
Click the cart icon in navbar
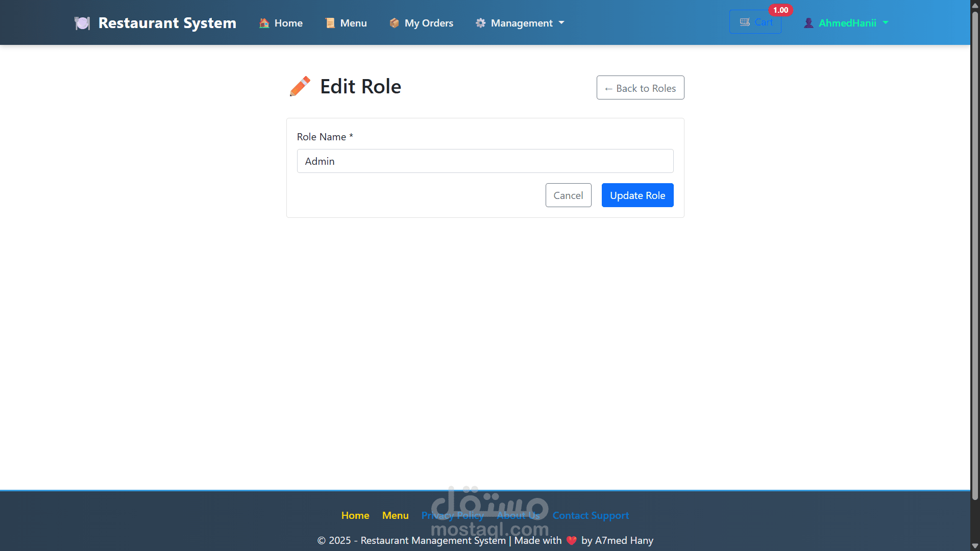coord(745,22)
